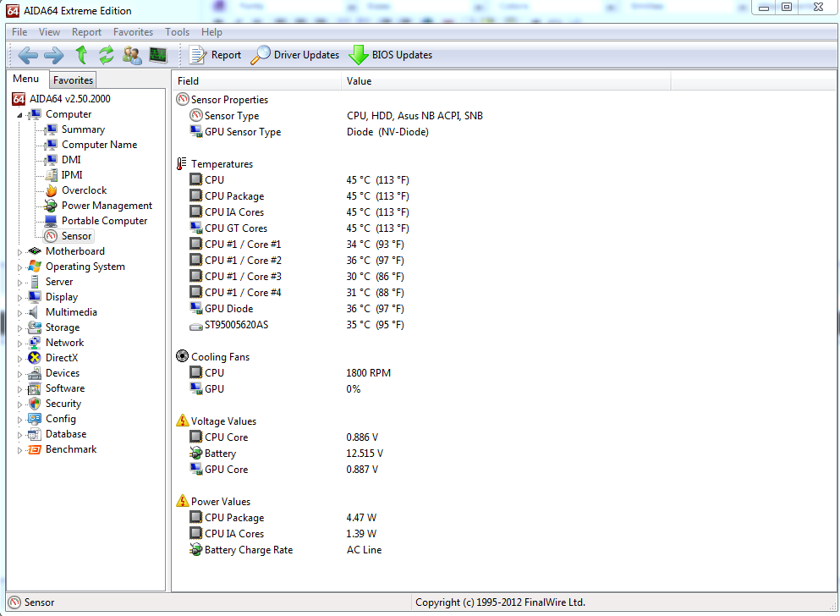
Task: Collapse the Computer tree node
Action: point(19,114)
